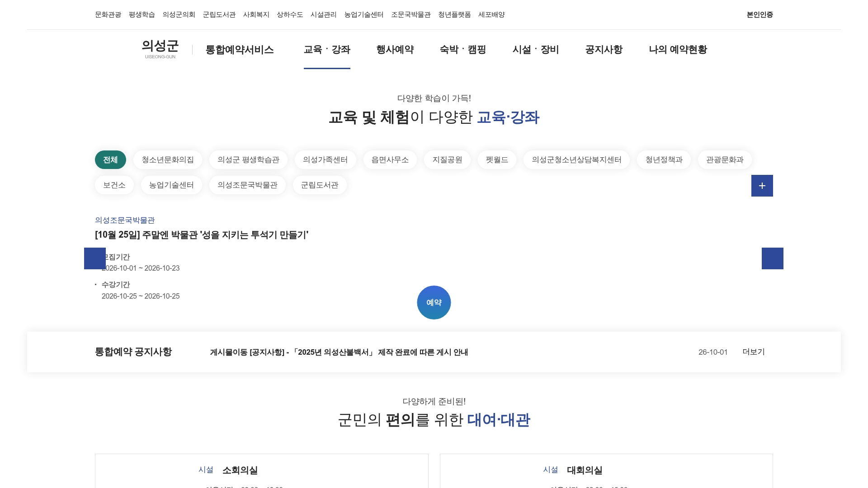Viewport: 868px width, 488px height.
Task: Click 더보기 in the notice bar
Action: [x=754, y=352]
